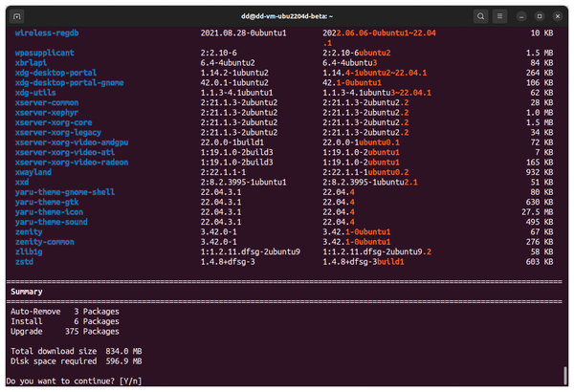Click the terminal scrollbar thumb
The image size is (574, 392).
point(565,375)
